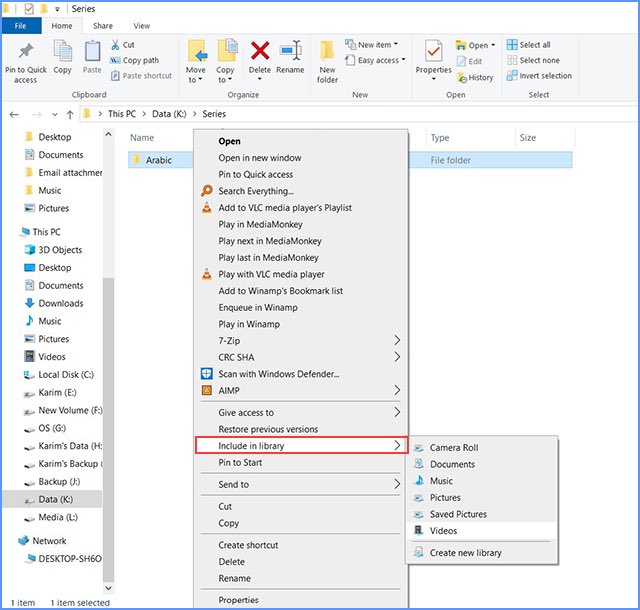The image size is (640, 610).
Task: Click the Search Everything magnifier icon
Action: click(207, 191)
